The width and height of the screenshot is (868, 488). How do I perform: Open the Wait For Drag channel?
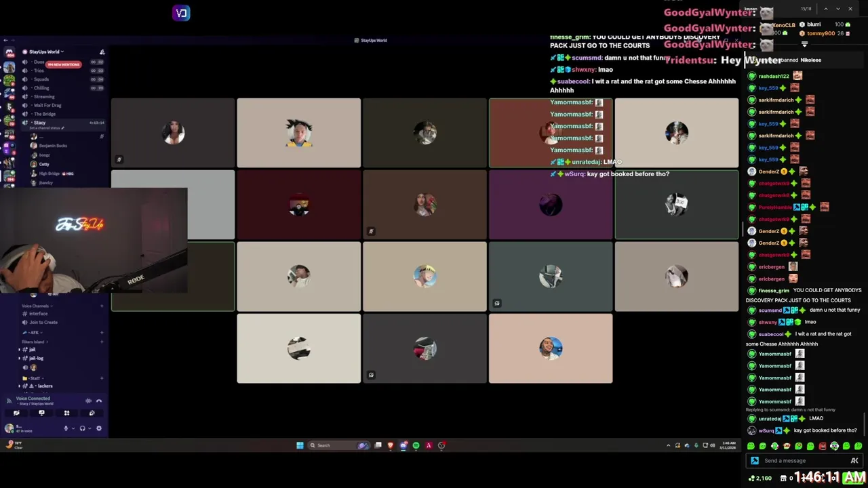coord(47,106)
